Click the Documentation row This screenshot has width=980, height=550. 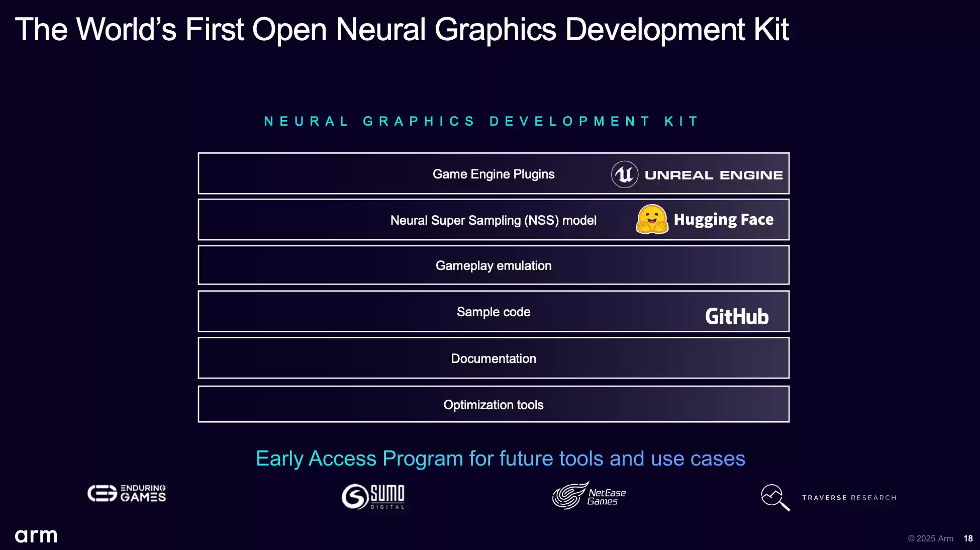tap(493, 358)
